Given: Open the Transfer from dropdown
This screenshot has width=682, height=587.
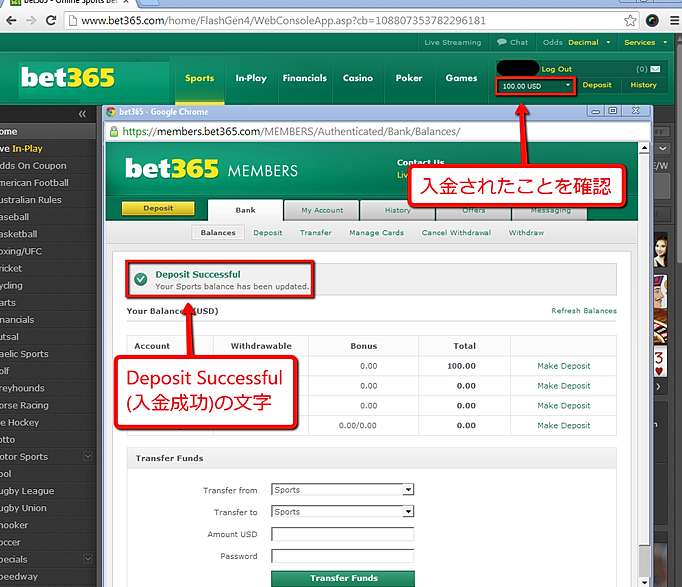Looking at the screenshot, I should click(342, 490).
